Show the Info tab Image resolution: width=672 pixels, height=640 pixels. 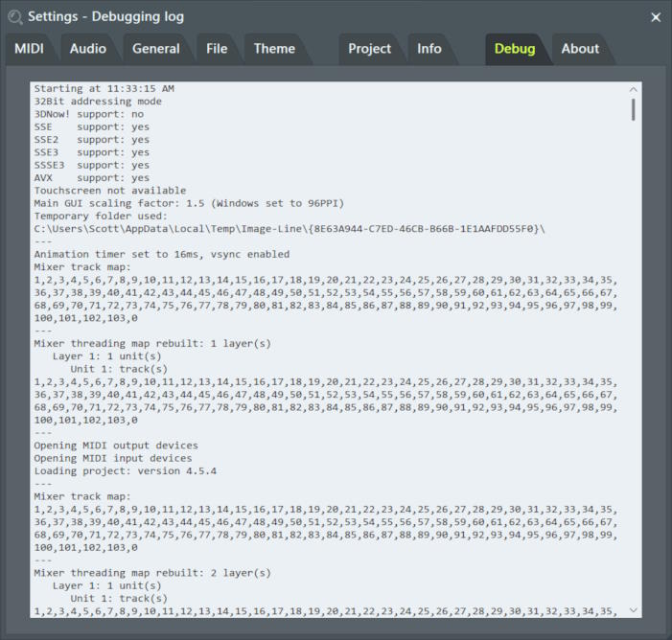(429, 49)
